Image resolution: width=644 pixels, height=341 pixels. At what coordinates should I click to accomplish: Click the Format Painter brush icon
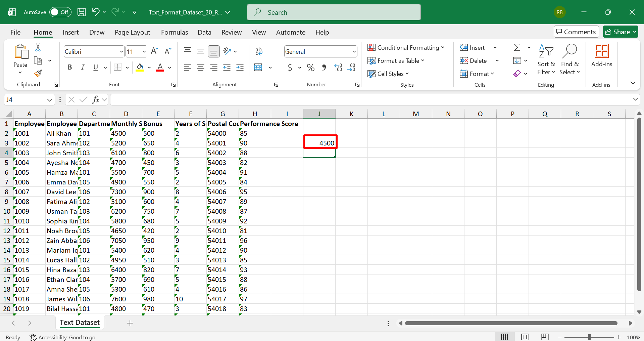click(x=38, y=73)
